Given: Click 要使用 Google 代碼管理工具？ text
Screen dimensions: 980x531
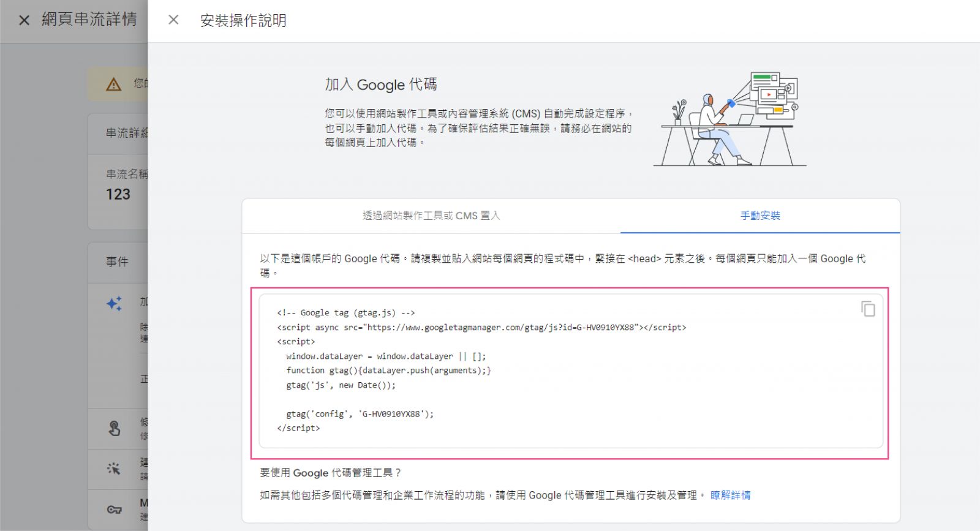Looking at the screenshot, I should coord(331,473).
